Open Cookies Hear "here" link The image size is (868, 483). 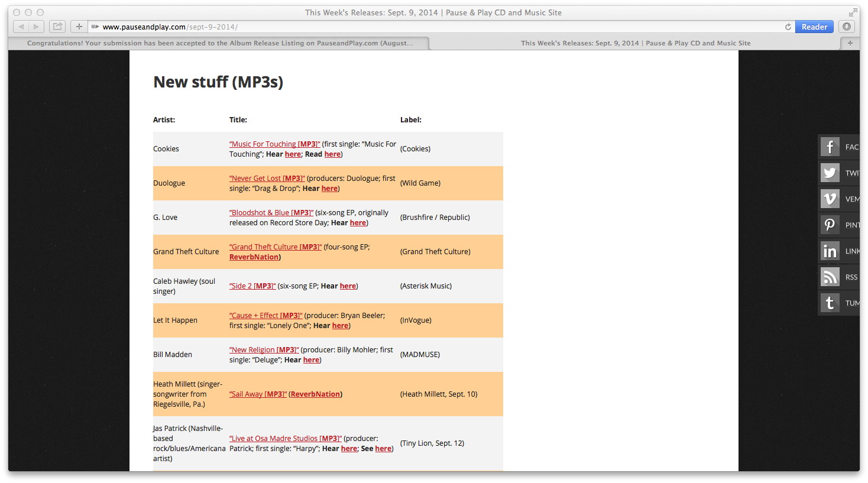tap(293, 154)
